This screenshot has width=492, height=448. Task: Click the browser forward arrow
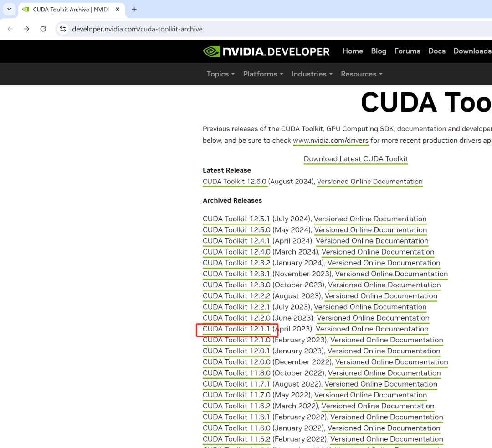pos(27,29)
